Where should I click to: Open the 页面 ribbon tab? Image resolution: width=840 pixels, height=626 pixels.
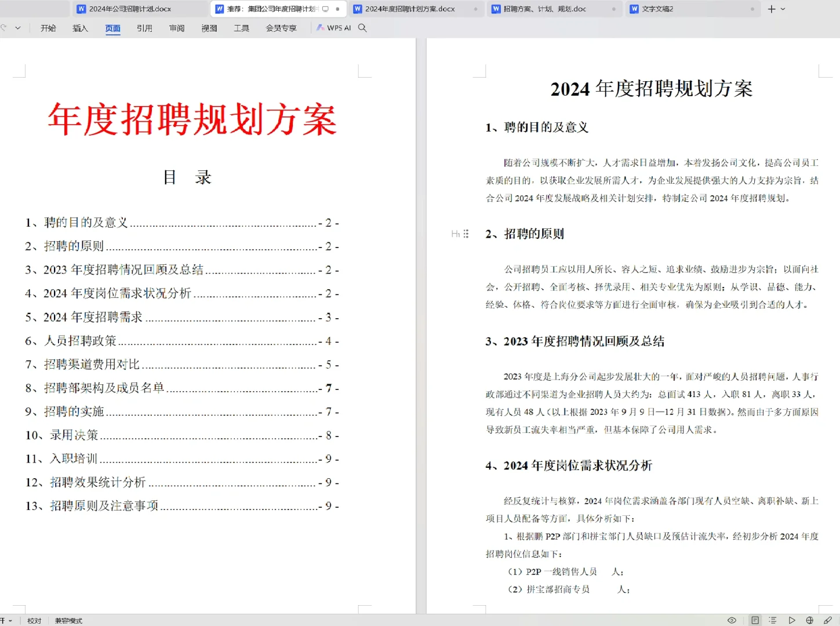pos(112,28)
